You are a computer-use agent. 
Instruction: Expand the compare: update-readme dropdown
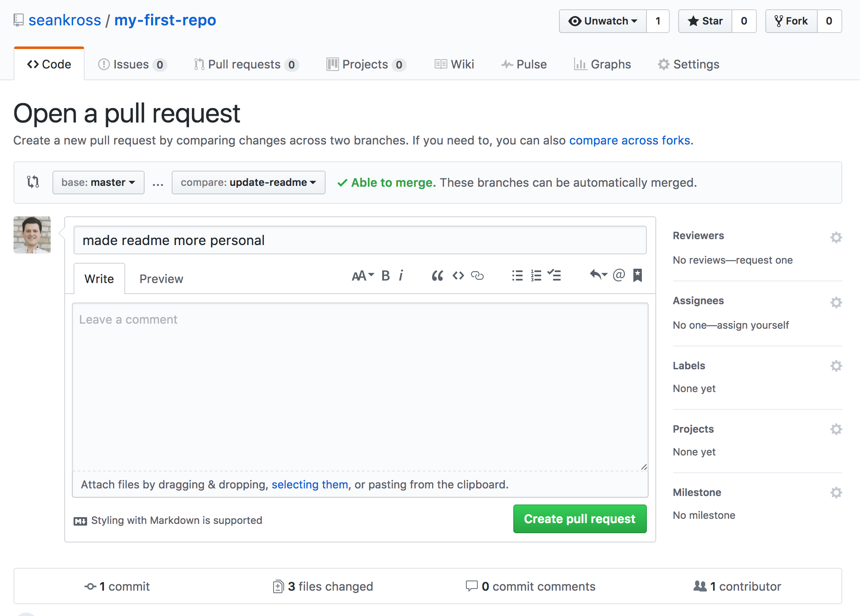point(248,183)
